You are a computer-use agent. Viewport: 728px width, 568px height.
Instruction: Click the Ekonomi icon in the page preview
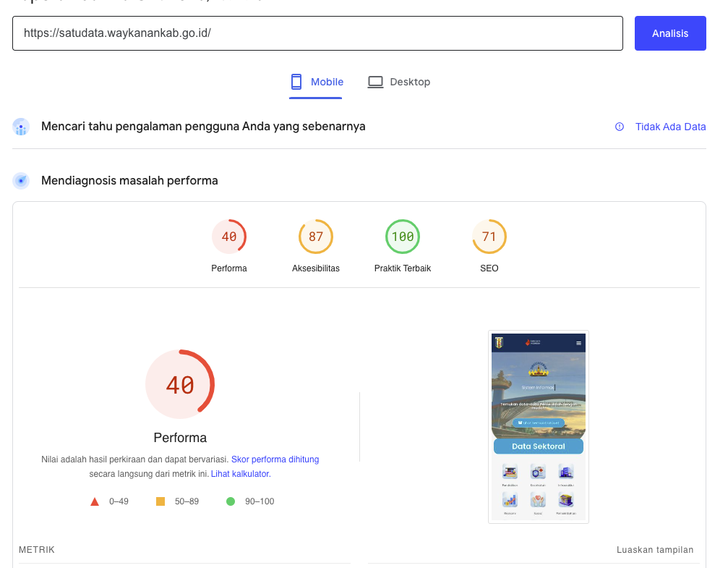click(x=510, y=499)
